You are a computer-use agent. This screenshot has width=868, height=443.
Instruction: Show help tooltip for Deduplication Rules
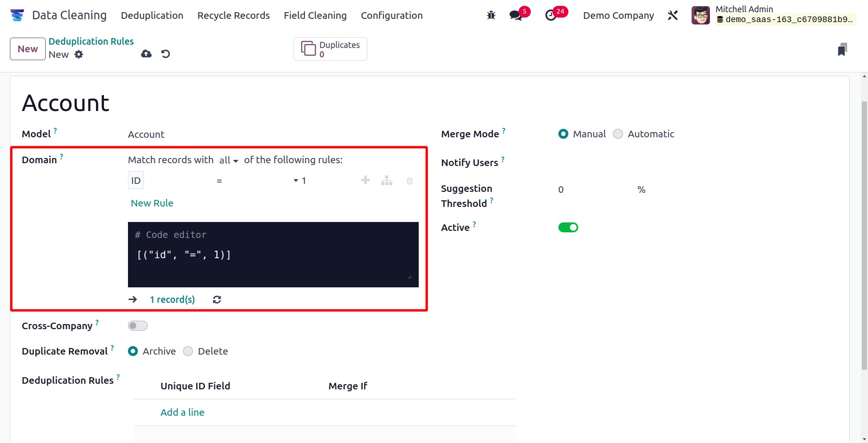[118, 377]
